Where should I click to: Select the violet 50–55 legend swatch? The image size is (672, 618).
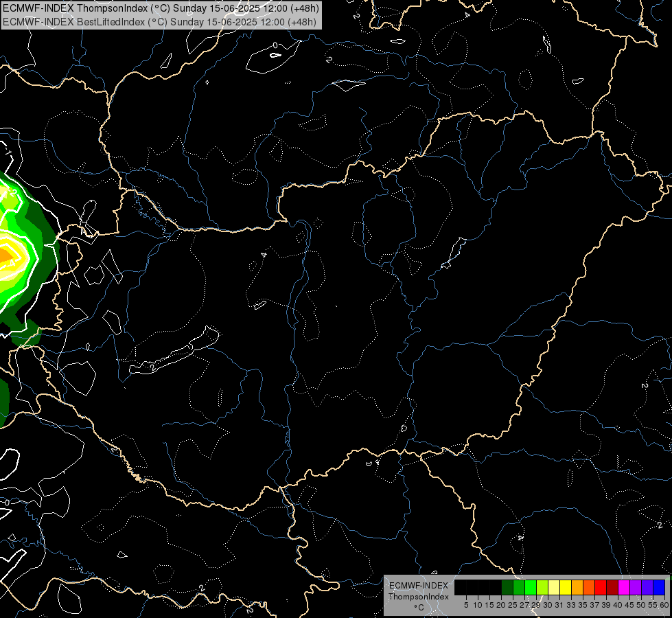click(x=647, y=588)
